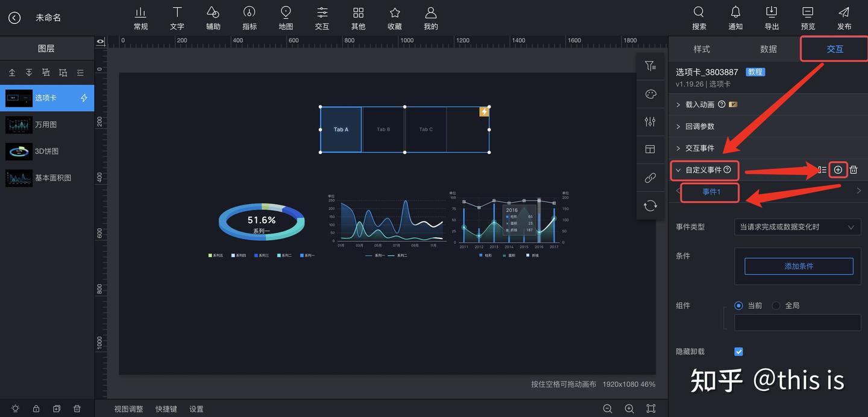Screen dimensions: 868x417
Task: Click the lock icon below the layer list
Action: pos(36,409)
